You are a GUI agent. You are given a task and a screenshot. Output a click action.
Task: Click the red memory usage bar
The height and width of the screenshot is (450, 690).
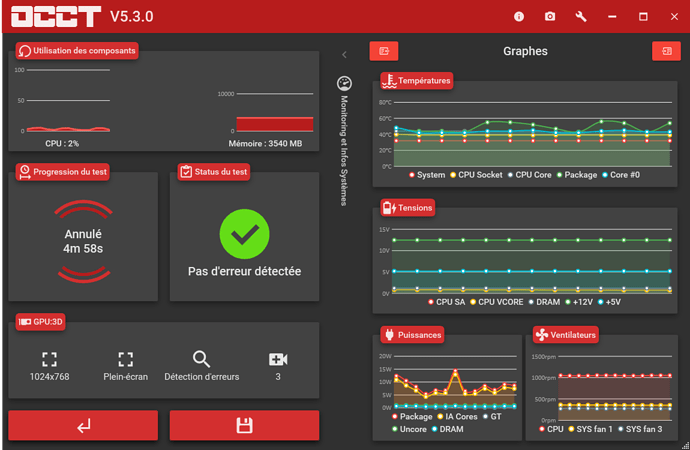(275, 124)
